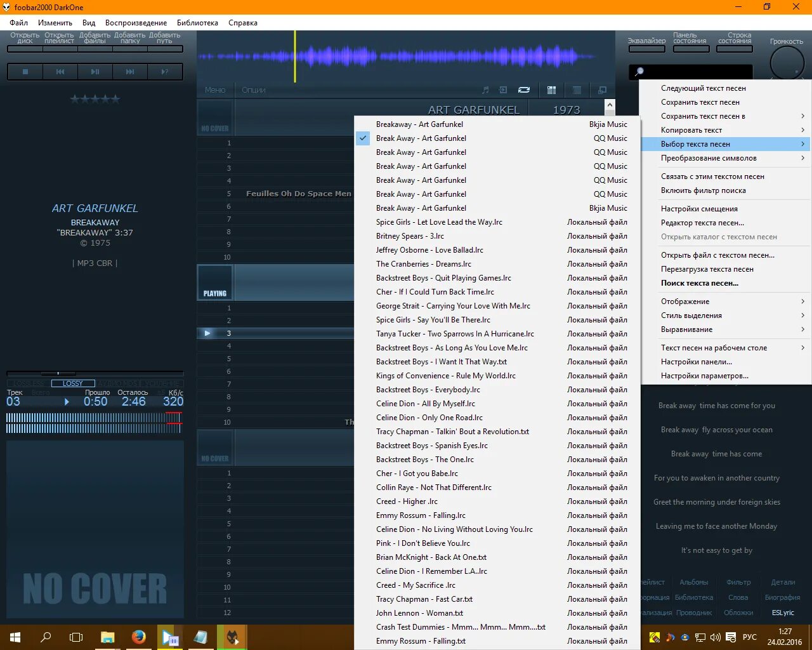Expand the Стиль выделения submenu

tap(726, 315)
